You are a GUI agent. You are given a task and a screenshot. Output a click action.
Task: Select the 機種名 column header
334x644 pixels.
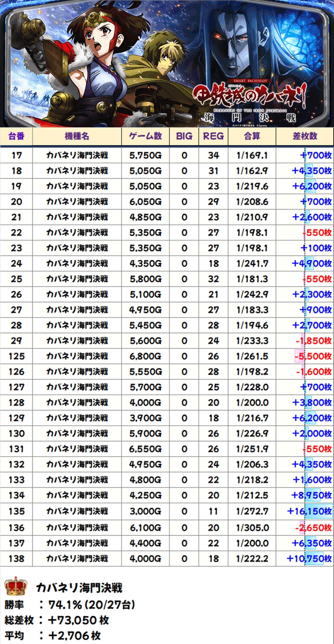77,136
